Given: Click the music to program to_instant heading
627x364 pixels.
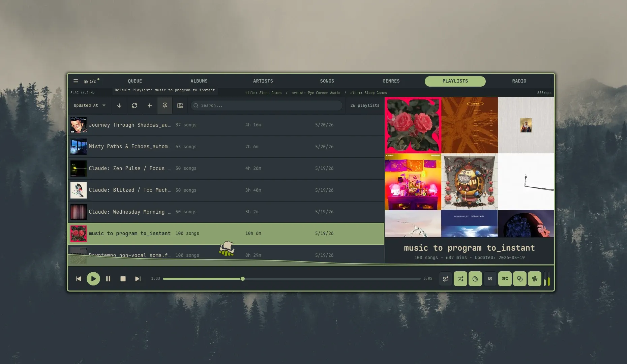Looking at the screenshot, I should click(469, 248).
